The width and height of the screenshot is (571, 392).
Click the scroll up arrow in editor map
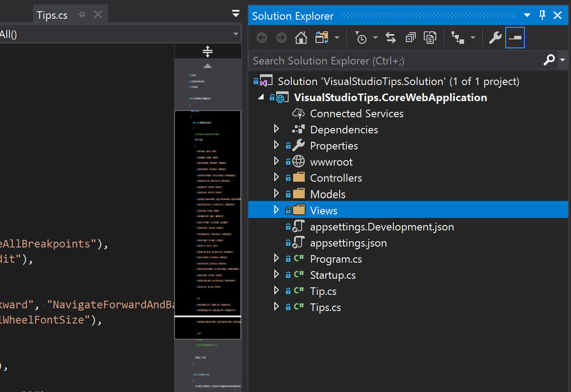208,66
